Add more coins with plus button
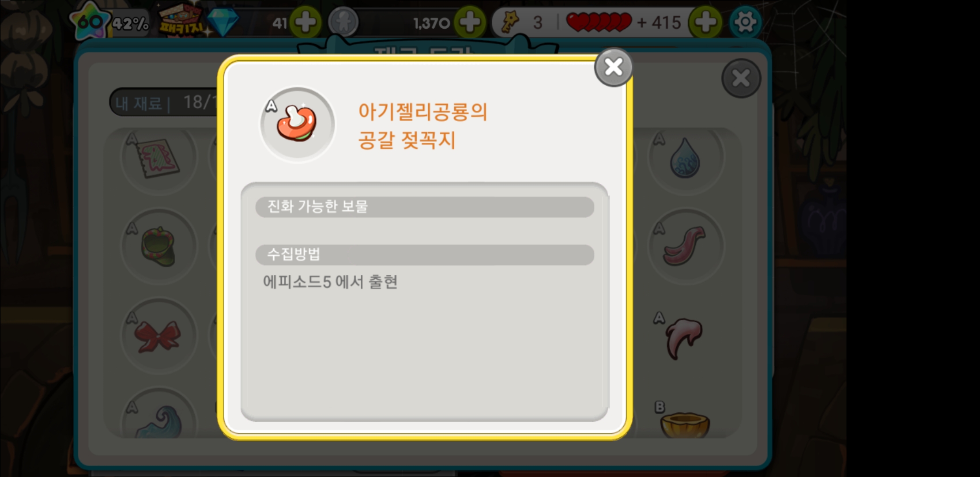This screenshot has height=477, width=980. [470, 22]
